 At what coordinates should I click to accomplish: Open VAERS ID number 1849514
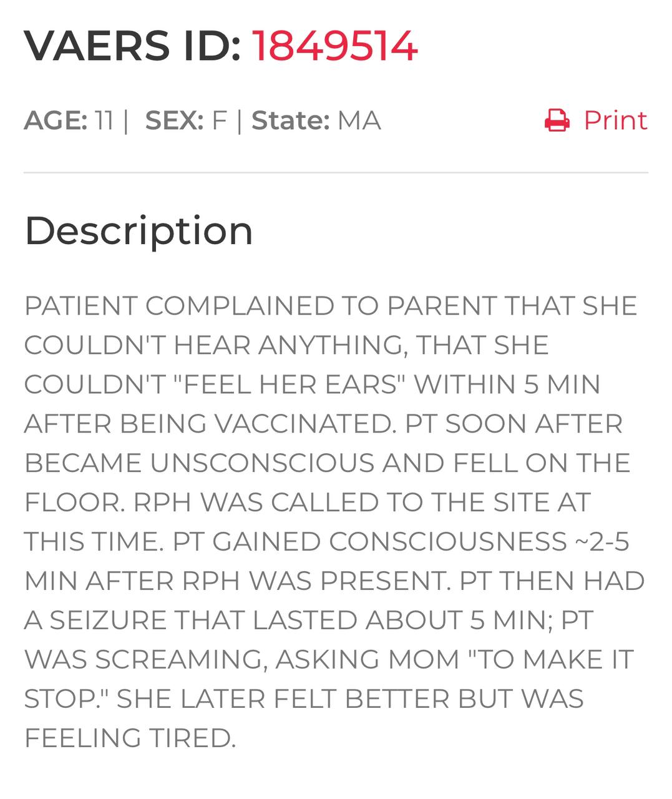coord(334,46)
